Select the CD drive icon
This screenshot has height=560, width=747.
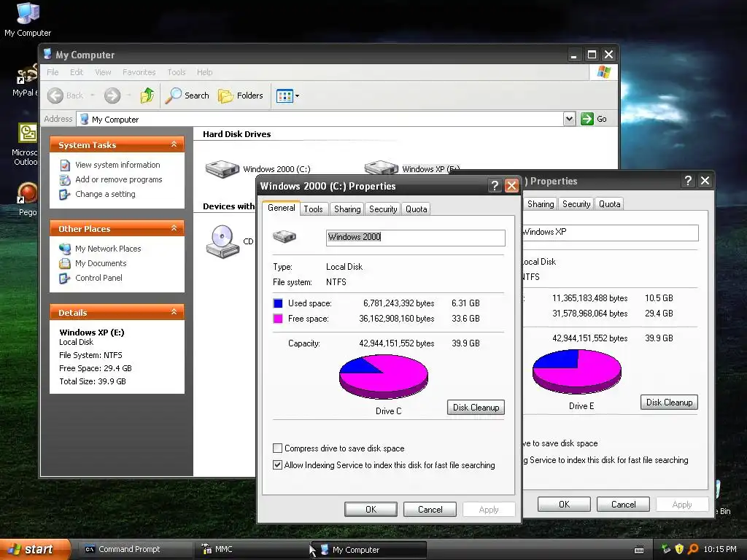pyautogui.click(x=222, y=241)
